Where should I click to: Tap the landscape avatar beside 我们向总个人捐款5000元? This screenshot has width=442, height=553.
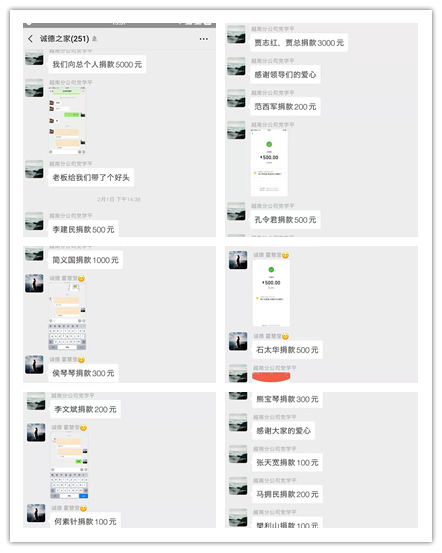click(34, 58)
